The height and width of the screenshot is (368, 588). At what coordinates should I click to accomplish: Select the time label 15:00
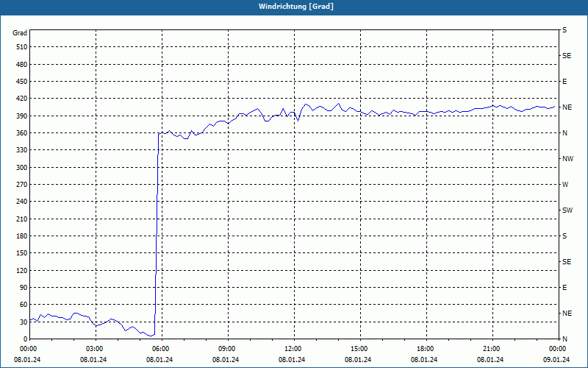(360, 349)
